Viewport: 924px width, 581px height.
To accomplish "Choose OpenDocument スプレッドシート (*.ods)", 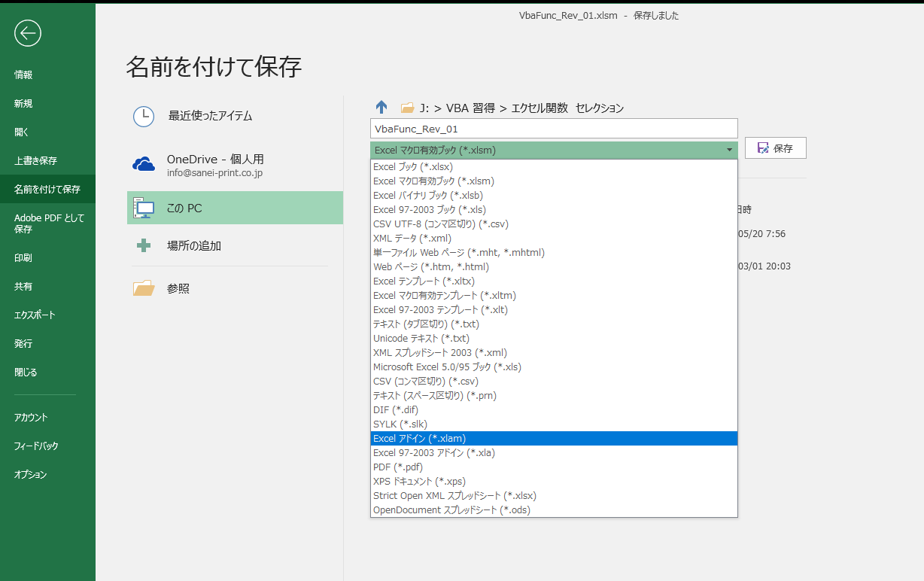I will coord(554,510).
